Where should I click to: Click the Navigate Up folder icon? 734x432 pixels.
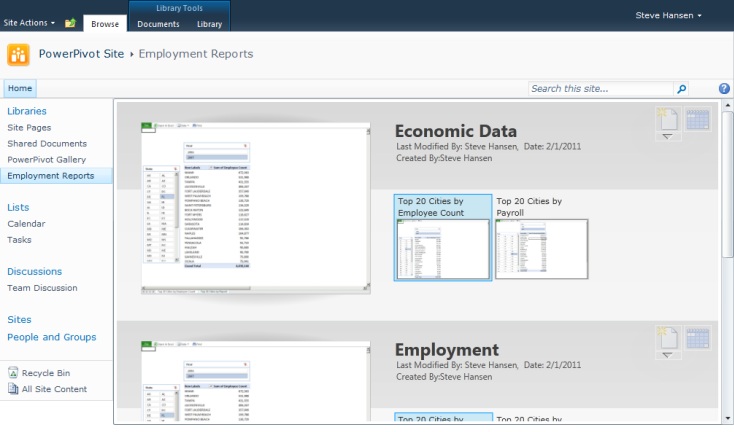70,23
